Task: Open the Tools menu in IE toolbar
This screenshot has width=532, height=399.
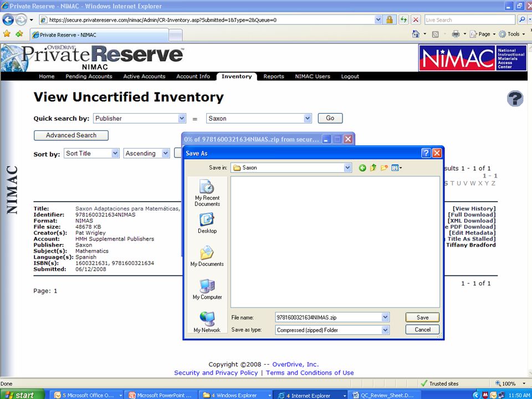Action: tap(513, 34)
